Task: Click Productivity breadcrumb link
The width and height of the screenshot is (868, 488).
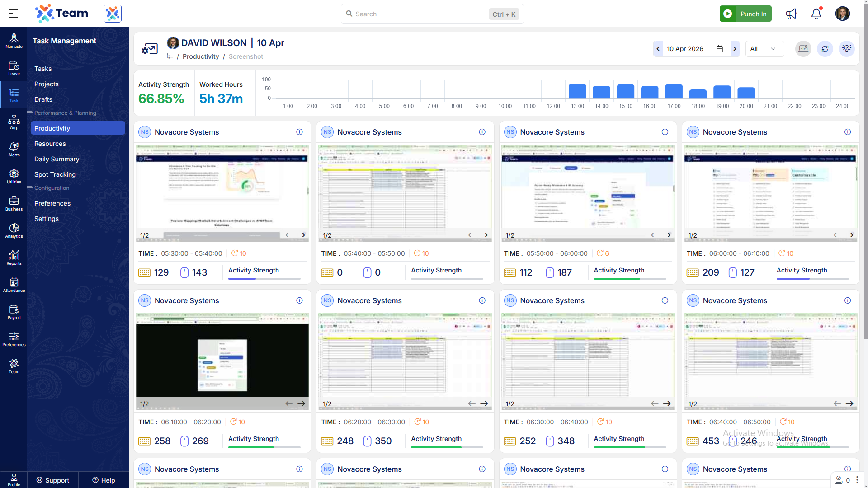Action: tap(201, 56)
